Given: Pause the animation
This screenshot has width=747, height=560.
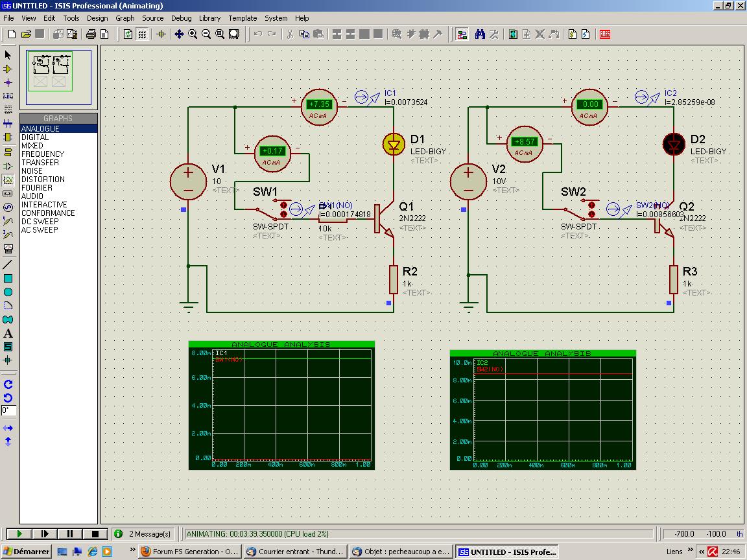Looking at the screenshot, I should [x=70, y=534].
